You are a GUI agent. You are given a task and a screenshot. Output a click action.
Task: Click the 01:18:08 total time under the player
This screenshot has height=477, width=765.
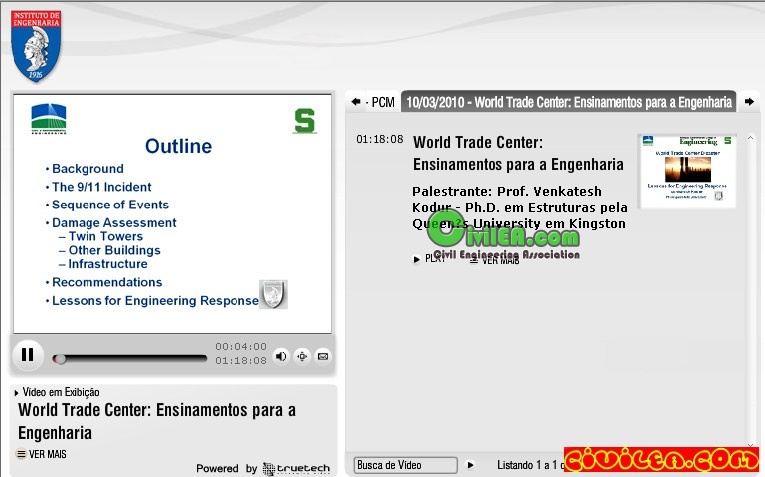click(x=241, y=360)
